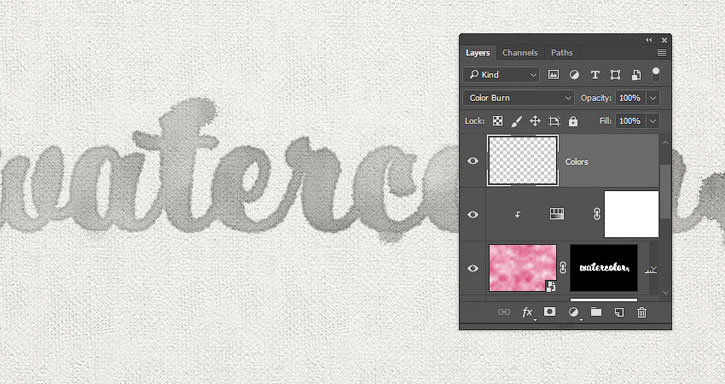Close the Layers panel
The width and height of the screenshot is (725, 384).
(664, 40)
